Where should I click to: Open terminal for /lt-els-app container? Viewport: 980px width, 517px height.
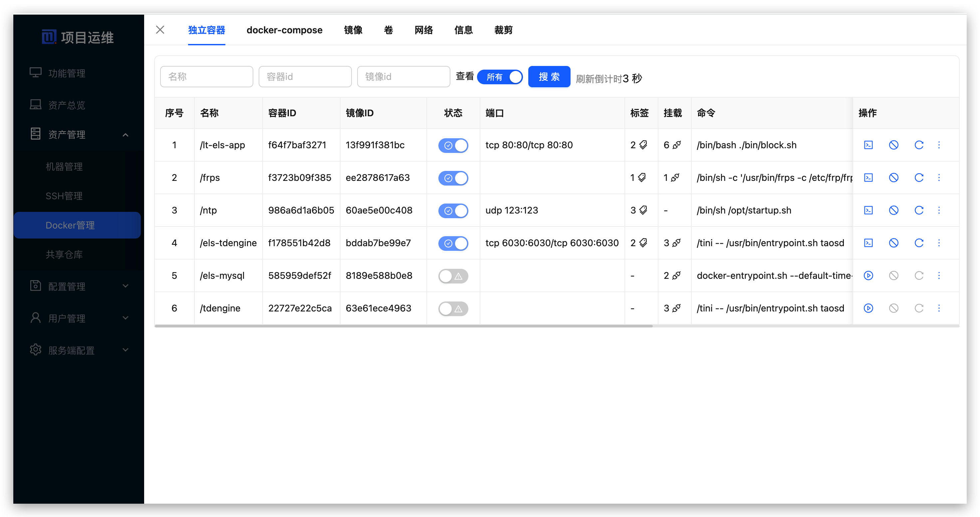[868, 145]
